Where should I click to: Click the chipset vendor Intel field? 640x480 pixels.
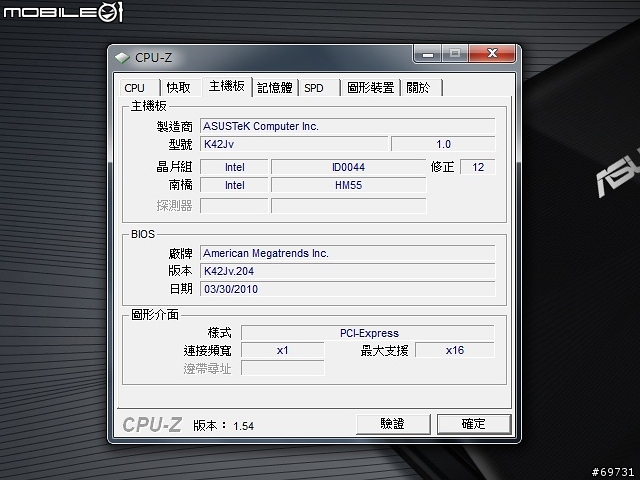coord(234,167)
